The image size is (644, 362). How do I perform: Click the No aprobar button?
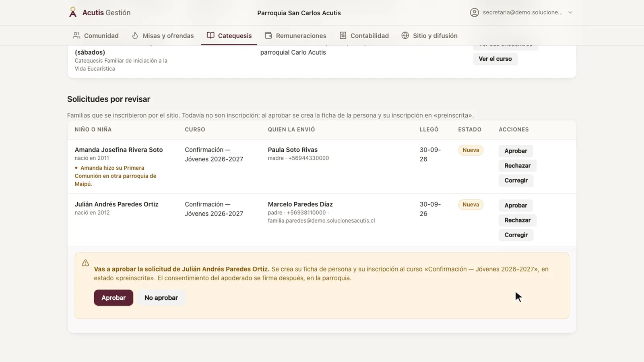click(x=161, y=298)
